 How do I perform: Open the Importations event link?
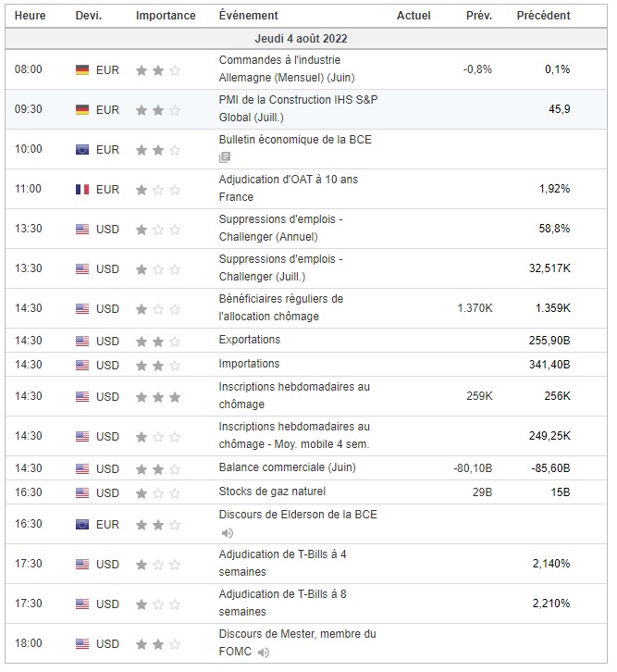click(x=249, y=364)
